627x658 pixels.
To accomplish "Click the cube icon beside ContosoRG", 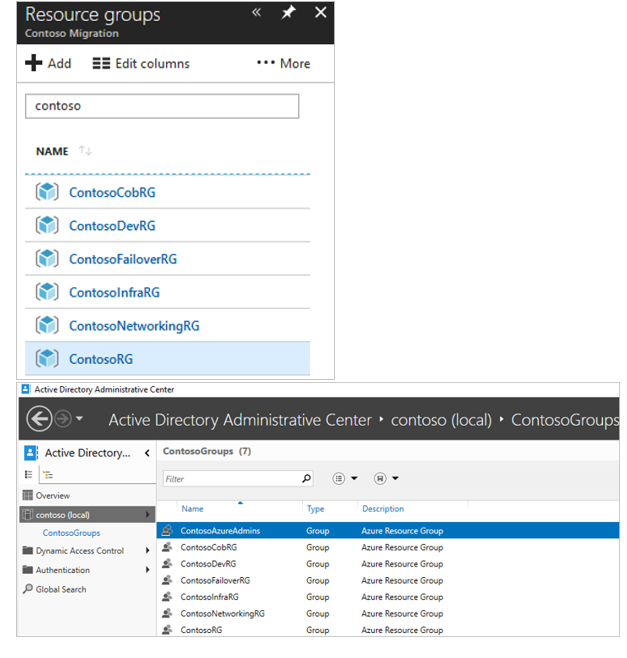I will (x=47, y=359).
